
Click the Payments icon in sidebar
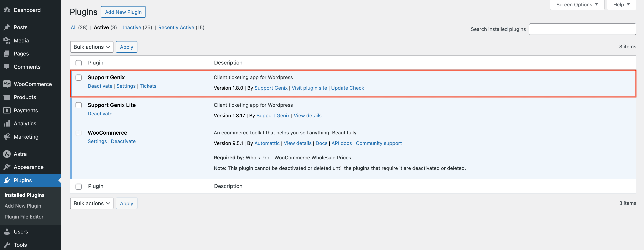click(7, 110)
